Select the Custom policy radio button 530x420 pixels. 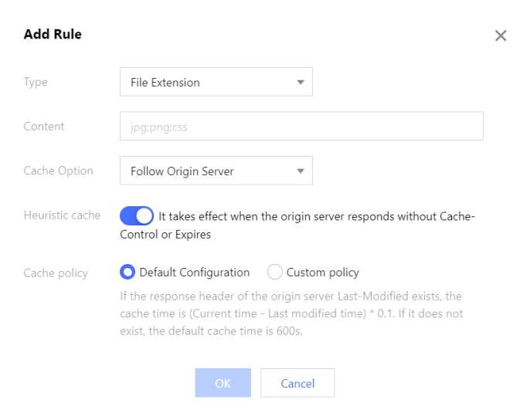pyautogui.click(x=274, y=272)
